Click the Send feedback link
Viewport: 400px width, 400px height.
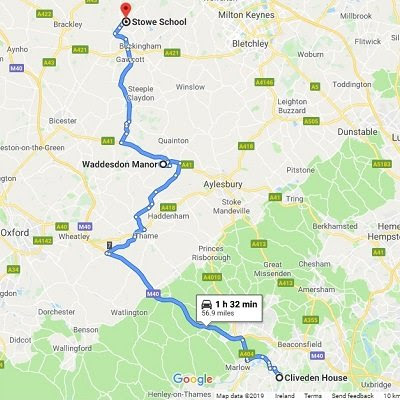point(353,396)
